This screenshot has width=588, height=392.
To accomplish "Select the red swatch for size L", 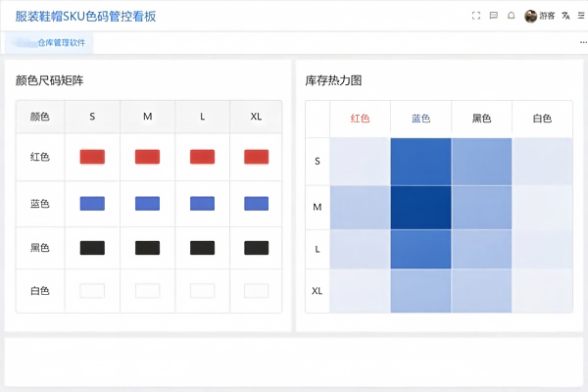I will coord(203,157).
